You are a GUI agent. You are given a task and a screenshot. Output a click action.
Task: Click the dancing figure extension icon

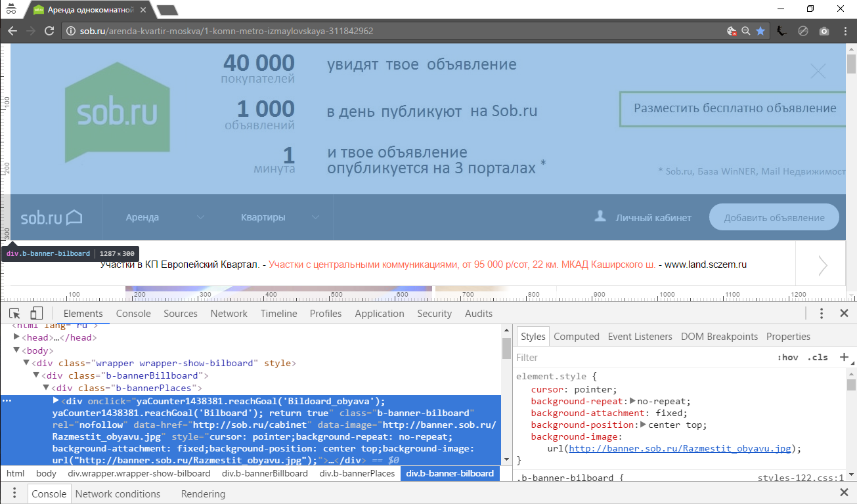coord(781,31)
